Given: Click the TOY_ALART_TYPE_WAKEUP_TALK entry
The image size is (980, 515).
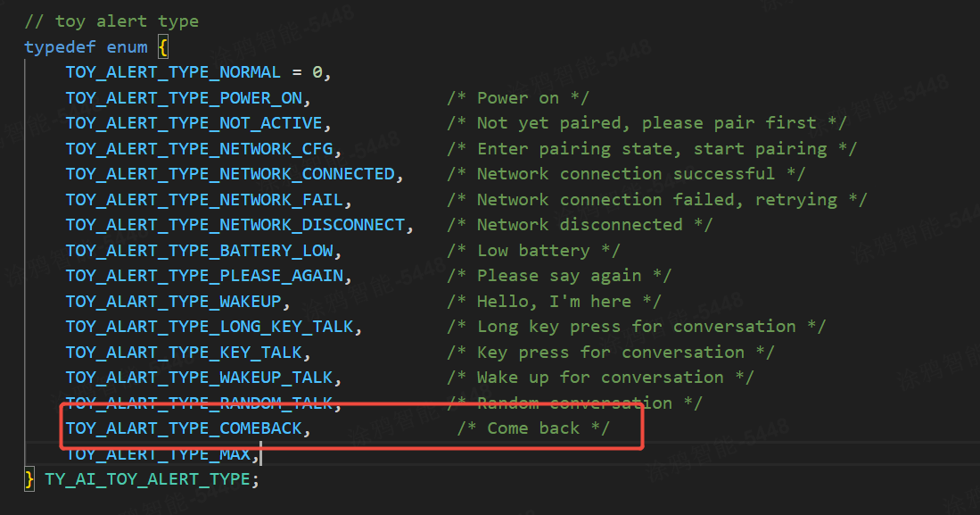Looking at the screenshot, I should (199, 378).
